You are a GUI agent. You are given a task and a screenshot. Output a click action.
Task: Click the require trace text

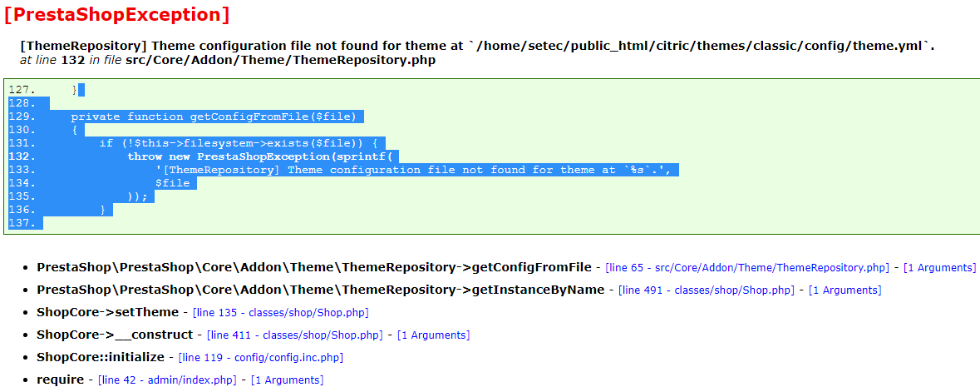tap(60, 380)
